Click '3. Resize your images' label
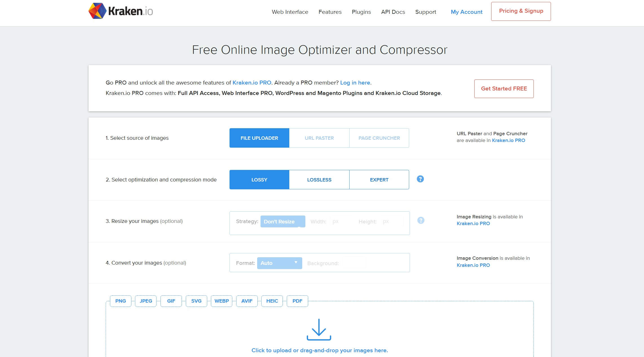Screen dimensions: 644x357 (x=144, y=221)
